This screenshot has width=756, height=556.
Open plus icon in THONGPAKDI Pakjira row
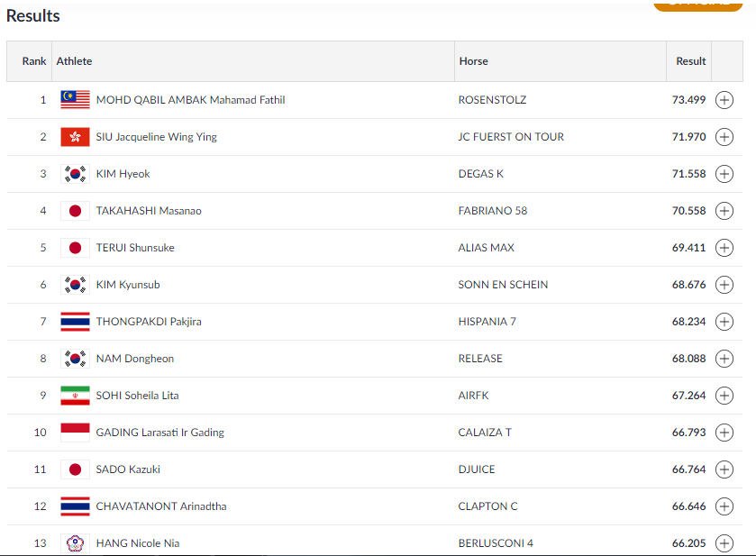point(724,322)
